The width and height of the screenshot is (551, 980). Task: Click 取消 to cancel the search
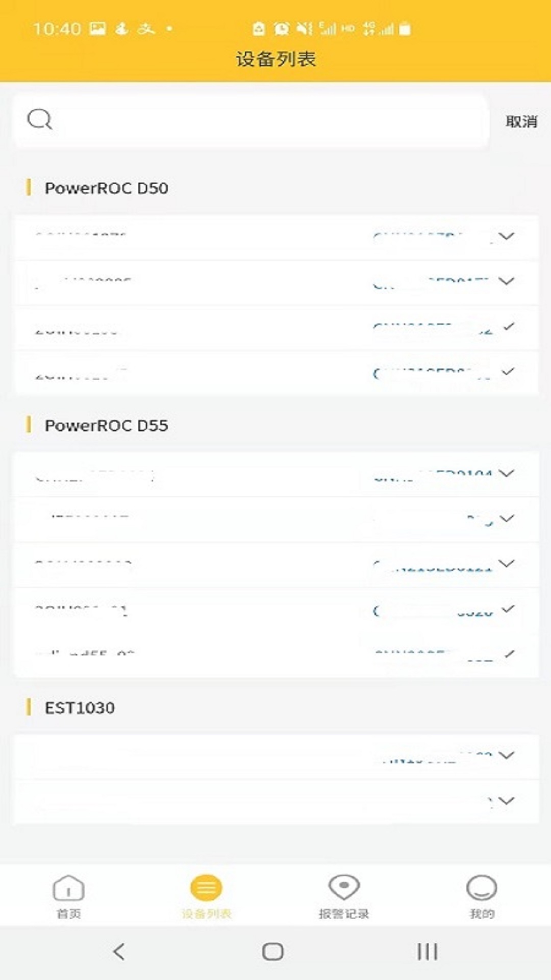pyautogui.click(x=521, y=121)
